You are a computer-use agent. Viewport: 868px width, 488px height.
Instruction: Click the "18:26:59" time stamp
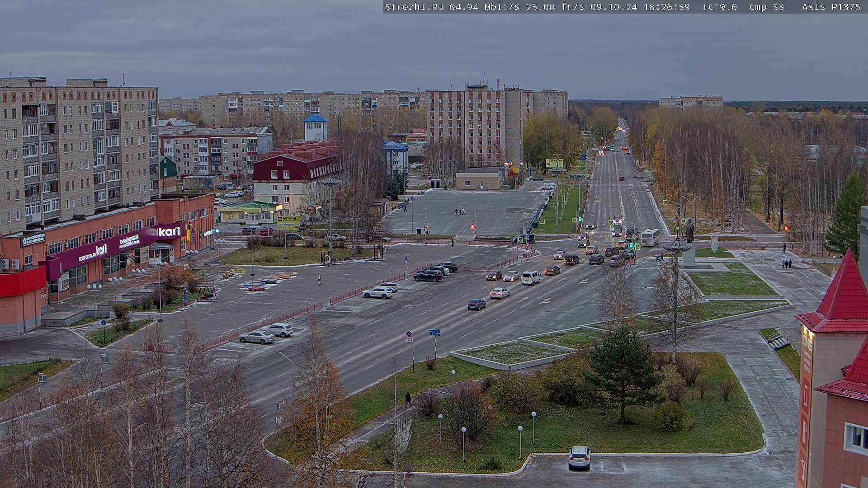click(x=666, y=7)
